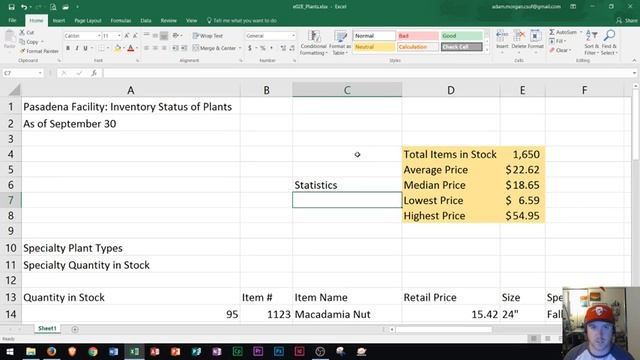Open the Name Box dropdown arrow

point(40,73)
